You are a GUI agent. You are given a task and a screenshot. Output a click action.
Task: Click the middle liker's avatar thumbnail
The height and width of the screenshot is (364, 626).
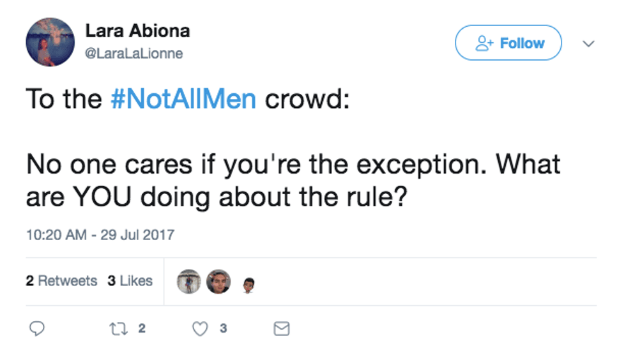[x=218, y=281]
